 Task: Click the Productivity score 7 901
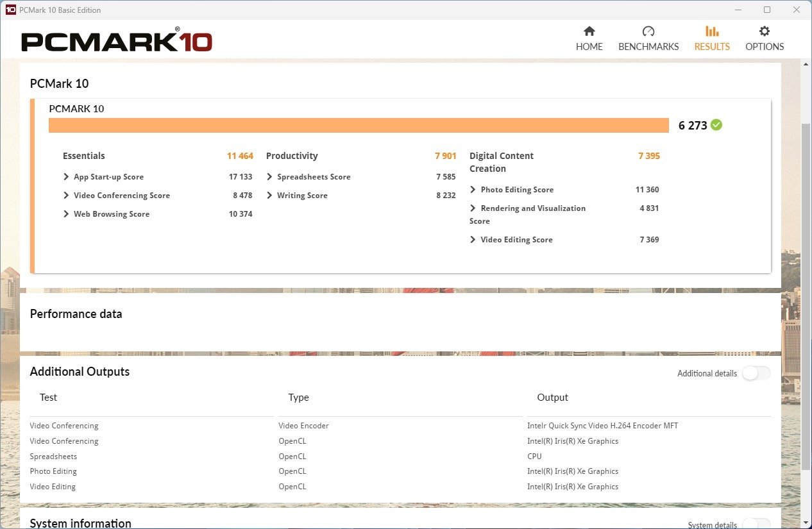point(445,156)
